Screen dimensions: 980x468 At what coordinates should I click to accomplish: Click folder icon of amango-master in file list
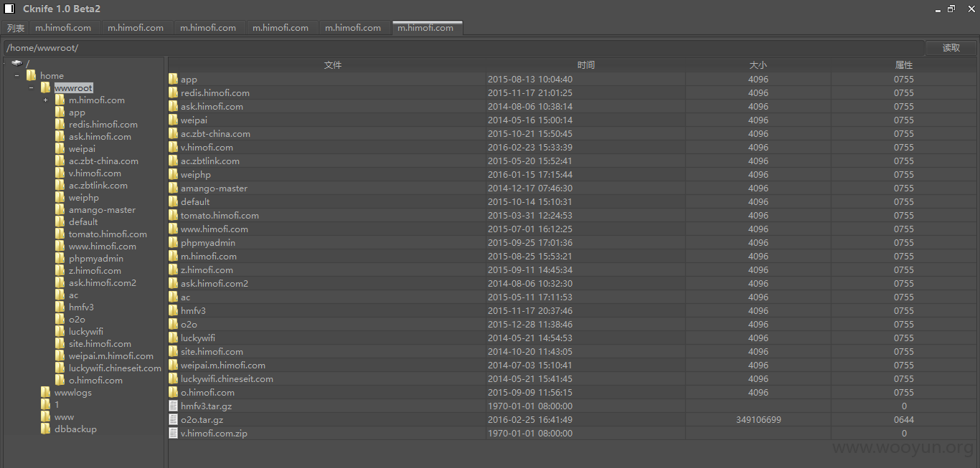(x=173, y=188)
